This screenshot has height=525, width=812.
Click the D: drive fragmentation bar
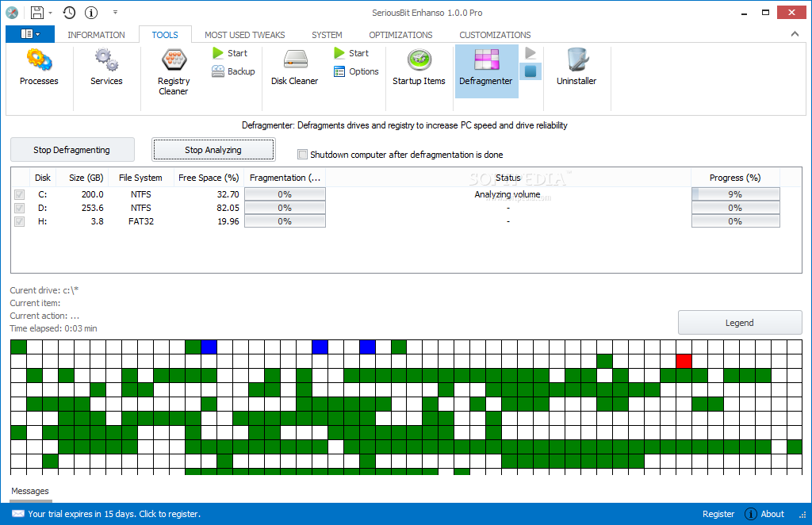pos(285,208)
